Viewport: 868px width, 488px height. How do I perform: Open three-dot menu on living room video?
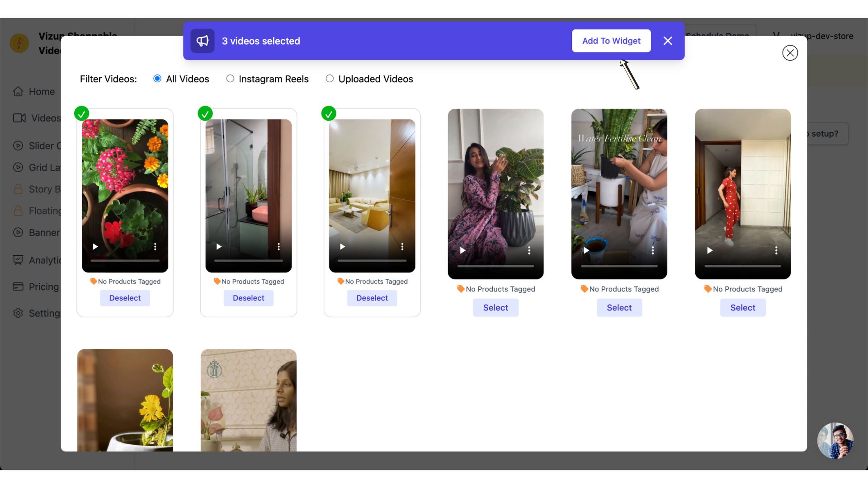click(402, 247)
